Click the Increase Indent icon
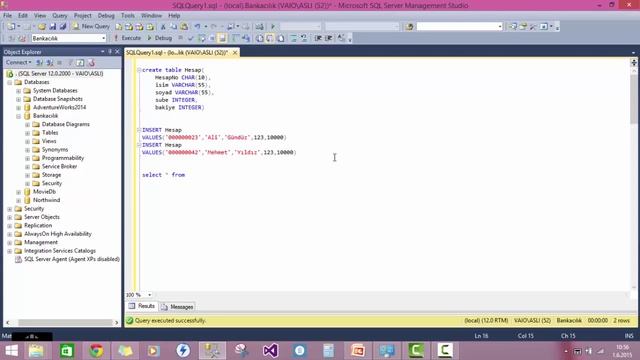This screenshot has height=360, width=640. [x=329, y=38]
